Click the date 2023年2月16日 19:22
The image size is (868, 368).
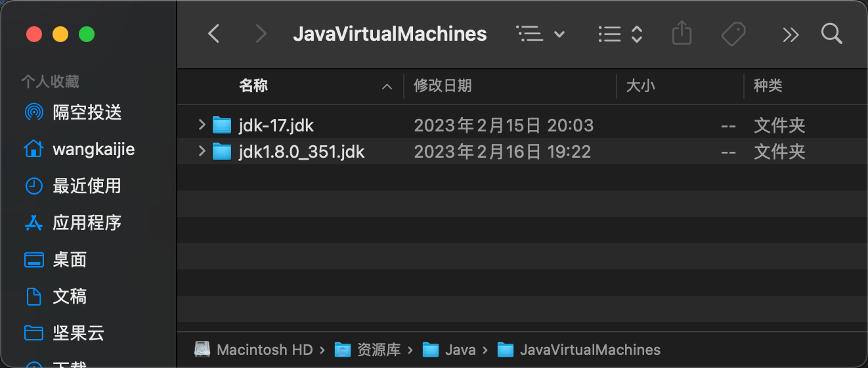(x=502, y=152)
